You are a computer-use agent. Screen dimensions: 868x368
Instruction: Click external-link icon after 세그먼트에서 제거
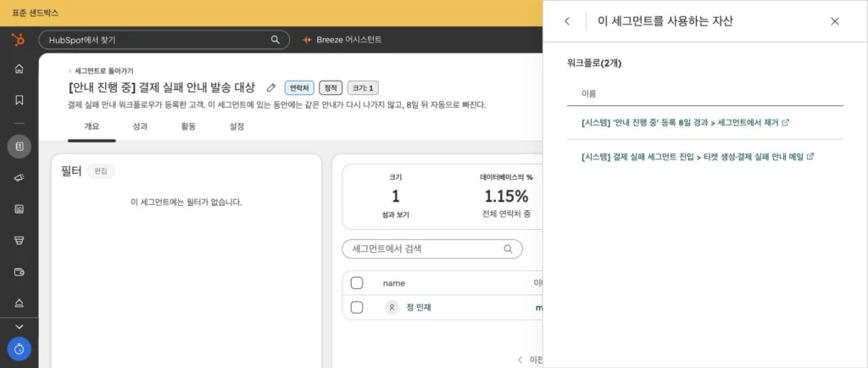point(785,123)
